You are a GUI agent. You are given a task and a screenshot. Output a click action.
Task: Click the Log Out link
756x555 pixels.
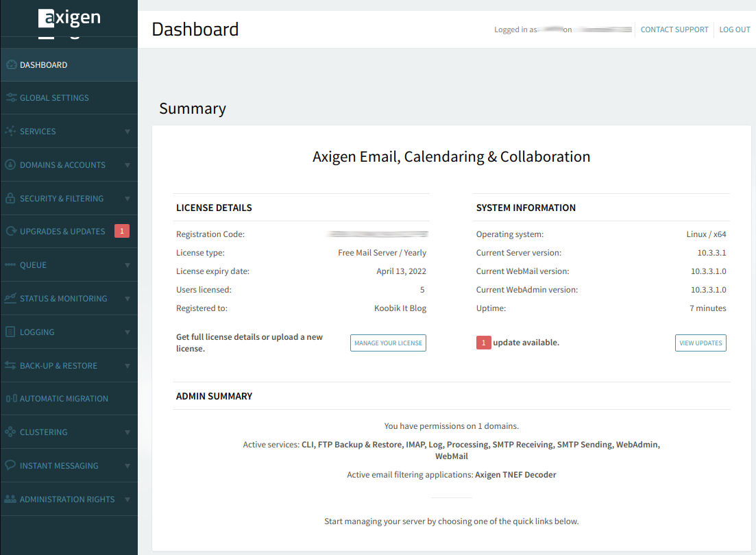coord(735,29)
